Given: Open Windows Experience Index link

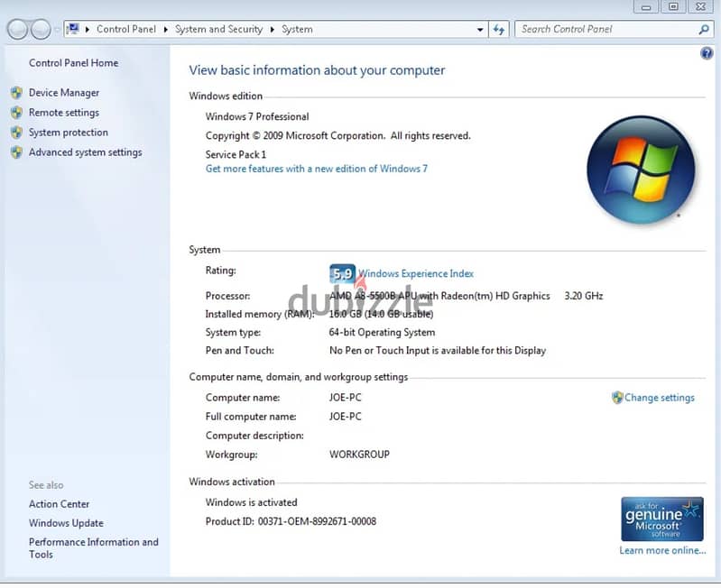Looking at the screenshot, I should (416, 274).
